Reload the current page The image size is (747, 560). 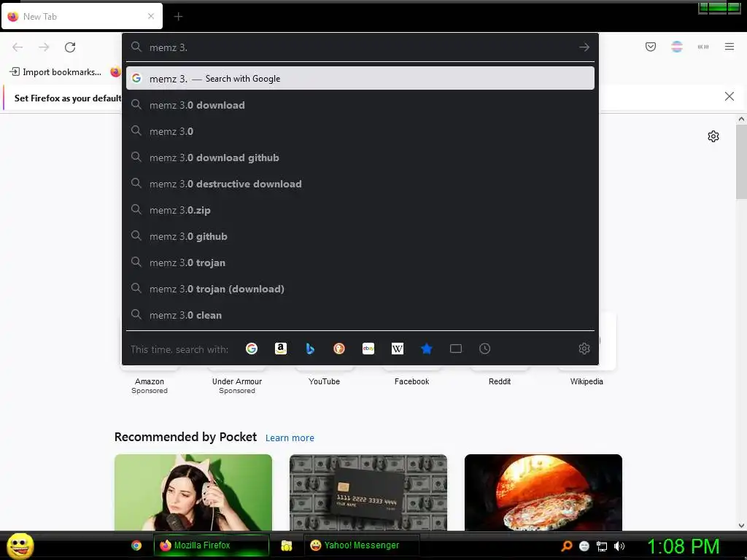70,47
